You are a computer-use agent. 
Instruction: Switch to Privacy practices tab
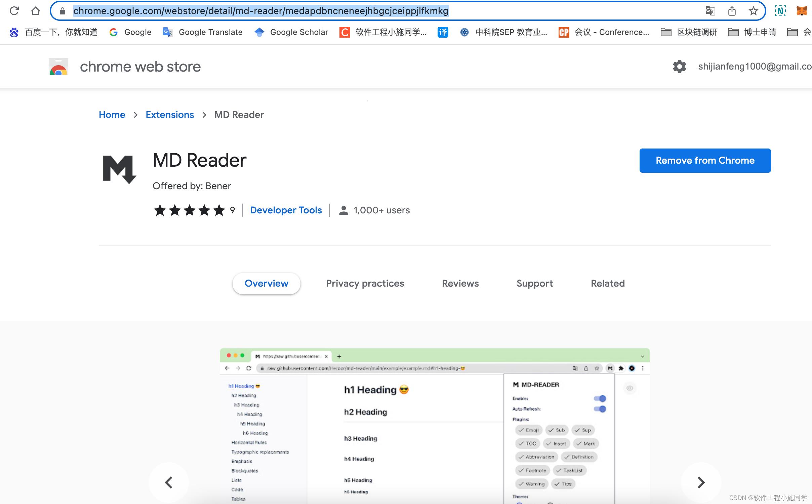click(365, 284)
